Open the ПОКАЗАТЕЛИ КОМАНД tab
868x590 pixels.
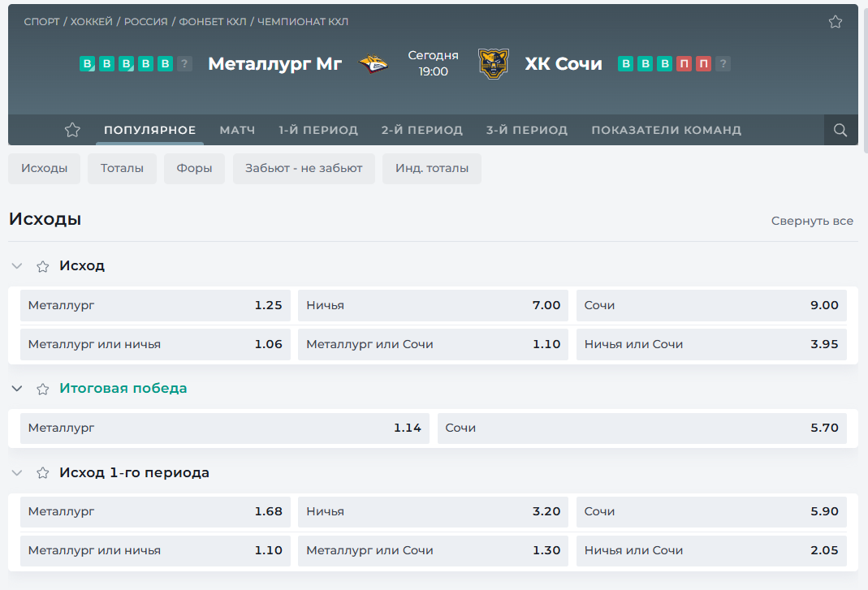click(666, 130)
